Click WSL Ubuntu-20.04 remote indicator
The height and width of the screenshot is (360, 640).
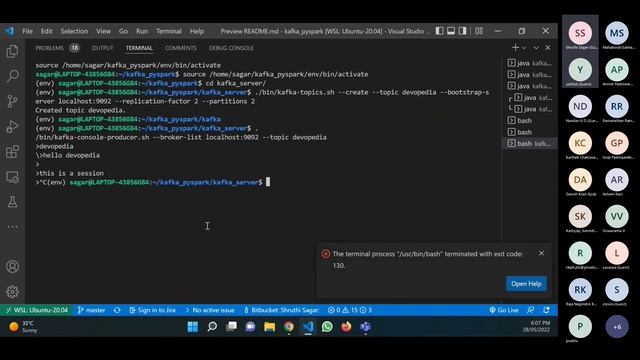(37, 310)
